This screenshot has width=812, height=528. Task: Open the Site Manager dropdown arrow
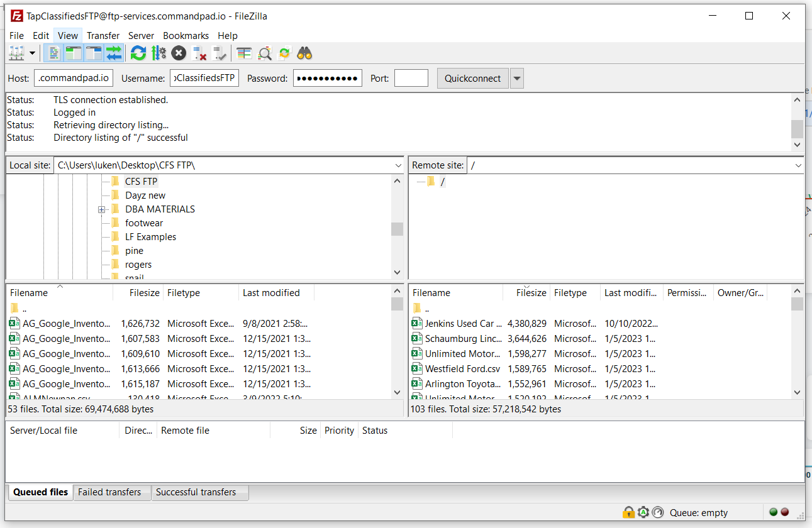[x=32, y=53]
